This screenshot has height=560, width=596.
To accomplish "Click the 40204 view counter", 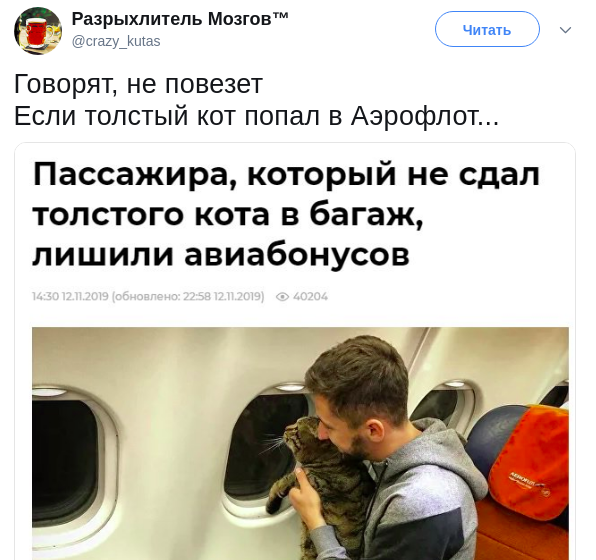I will click(x=310, y=297).
